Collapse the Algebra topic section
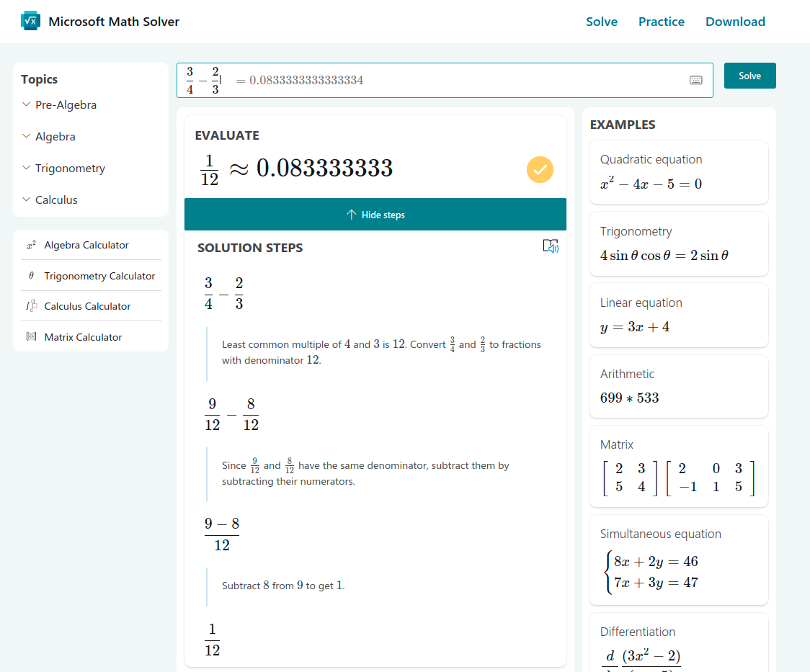Image resolution: width=810 pixels, height=672 pixels. pos(26,136)
